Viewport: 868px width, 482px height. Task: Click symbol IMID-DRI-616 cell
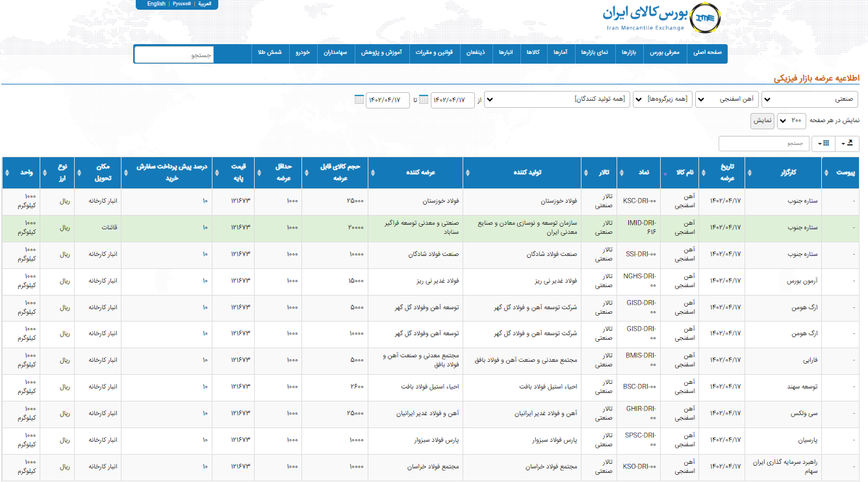point(639,228)
